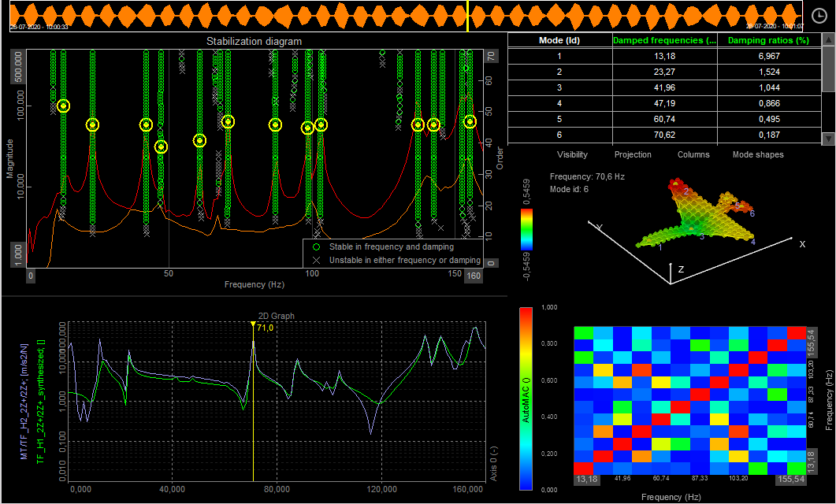Click the X symbol for Unstable legend entry

tap(317, 260)
